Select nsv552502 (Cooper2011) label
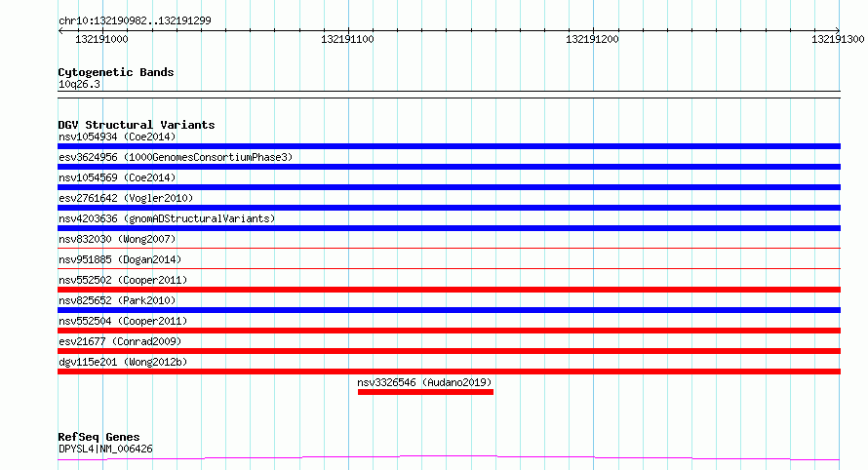This screenshot has height=470, width=868. click(x=123, y=280)
